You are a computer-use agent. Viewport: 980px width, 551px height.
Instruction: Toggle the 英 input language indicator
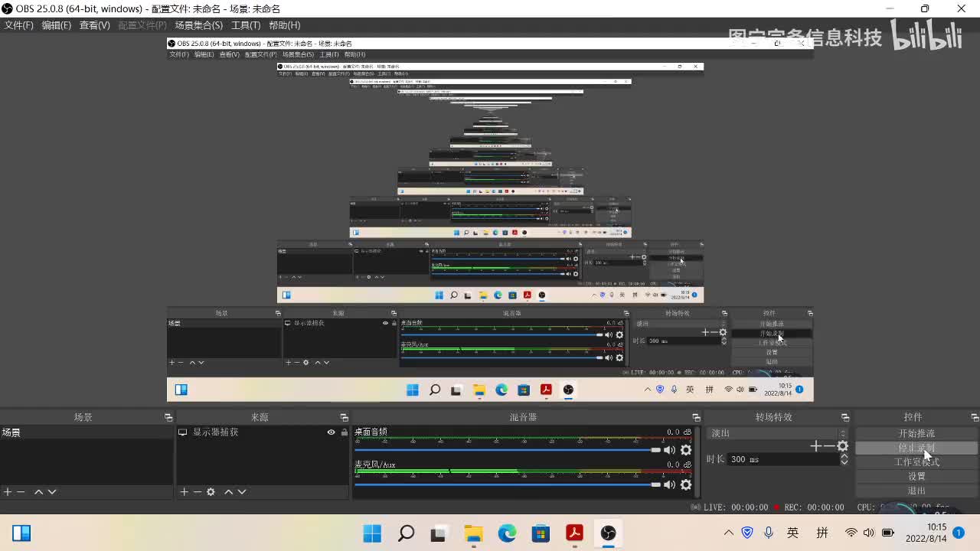(x=793, y=533)
